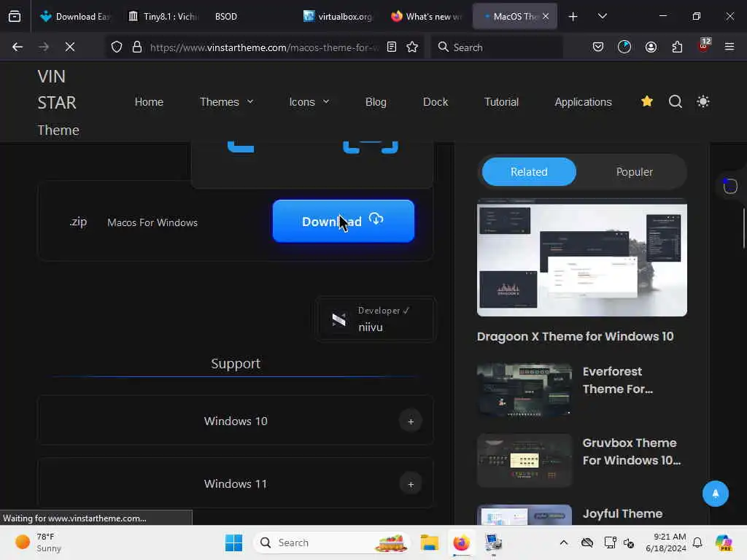
Task: Open Copilot preview taskbar icon
Action: tap(723, 542)
